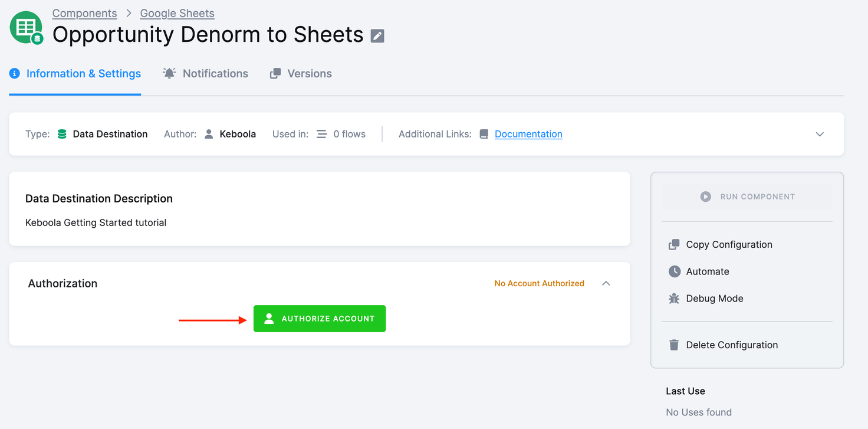
Task: Click the Notifications bell icon
Action: coord(169,73)
